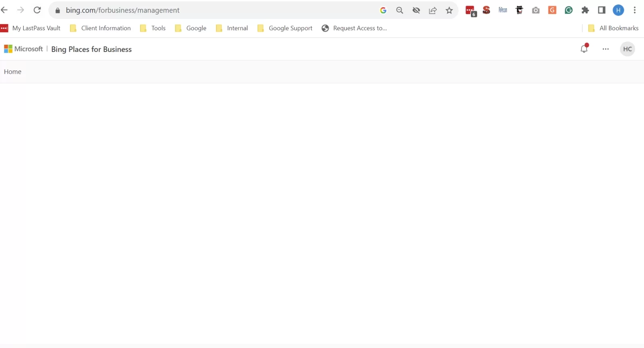Open the notifications bell
644x348 pixels.
584,49
